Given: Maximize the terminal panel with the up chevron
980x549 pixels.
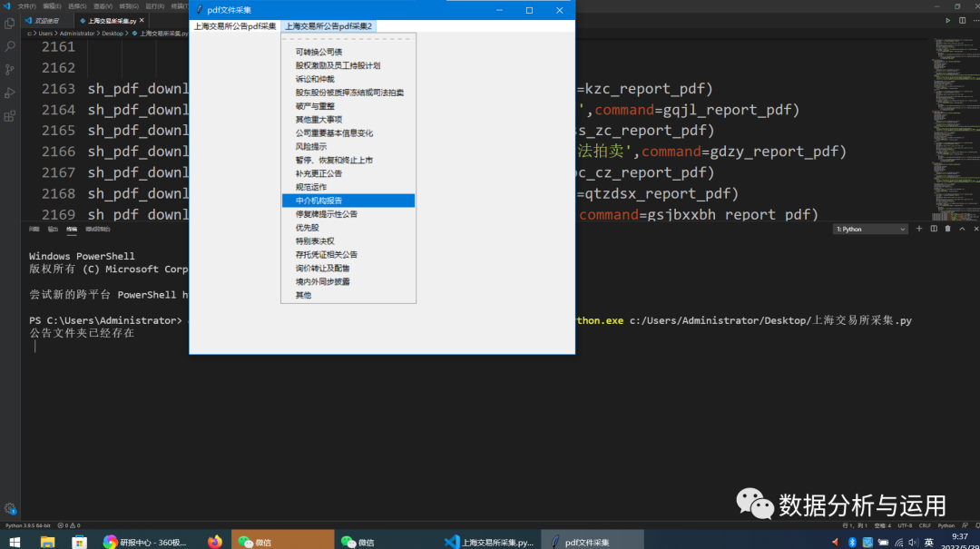Looking at the screenshot, I should coord(962,229).
